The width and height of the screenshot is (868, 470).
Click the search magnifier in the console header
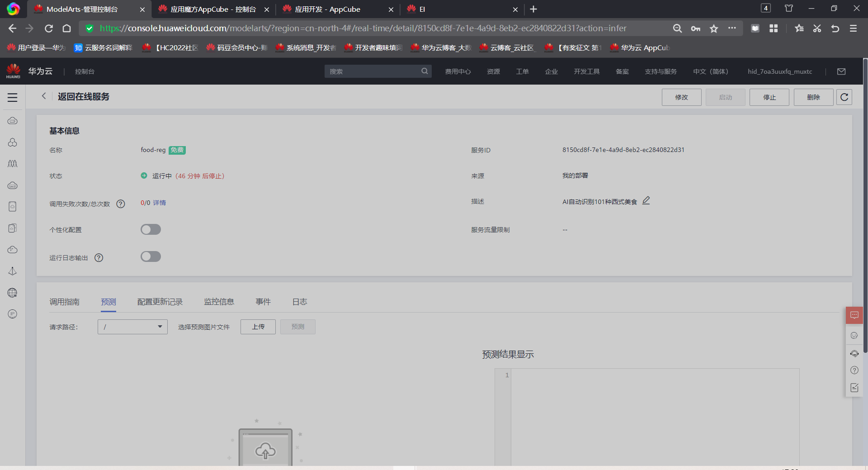point(425,71)
